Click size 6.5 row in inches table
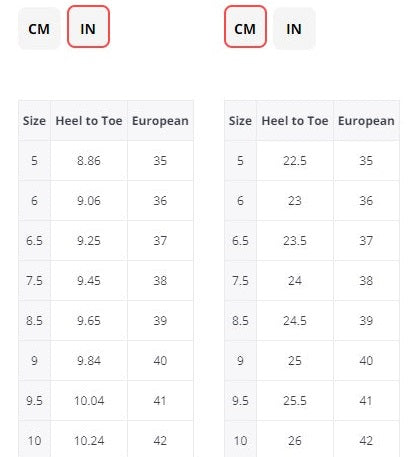This screenshot has height=457, width=413. 106,241
